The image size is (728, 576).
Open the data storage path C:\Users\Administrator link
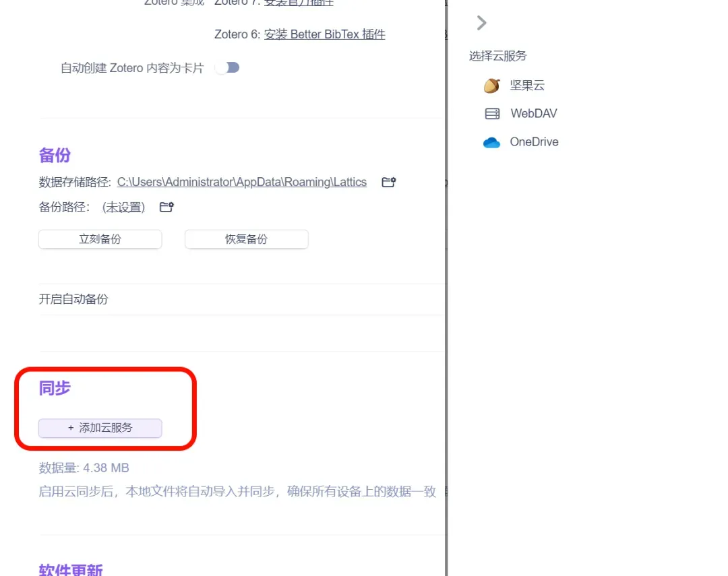click(x=242, y=182)
